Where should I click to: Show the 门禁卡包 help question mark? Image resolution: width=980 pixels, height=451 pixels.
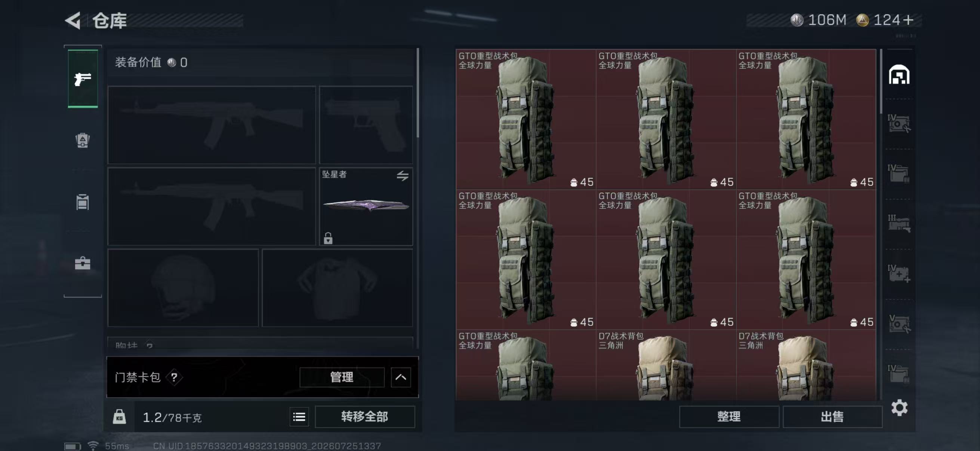click(x=174, y=377)
